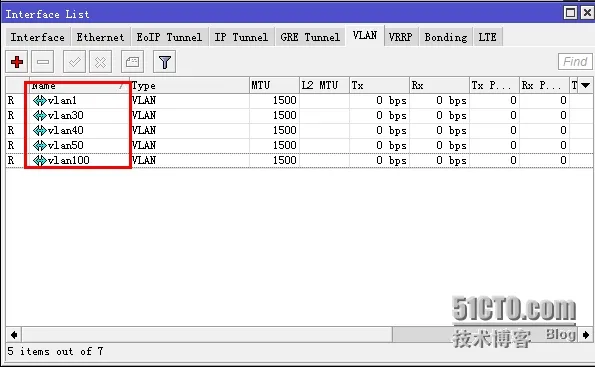This screenshot has width=595, height=367.
Task: Open the IP Tunnel tab
Action: click(241, 37)
